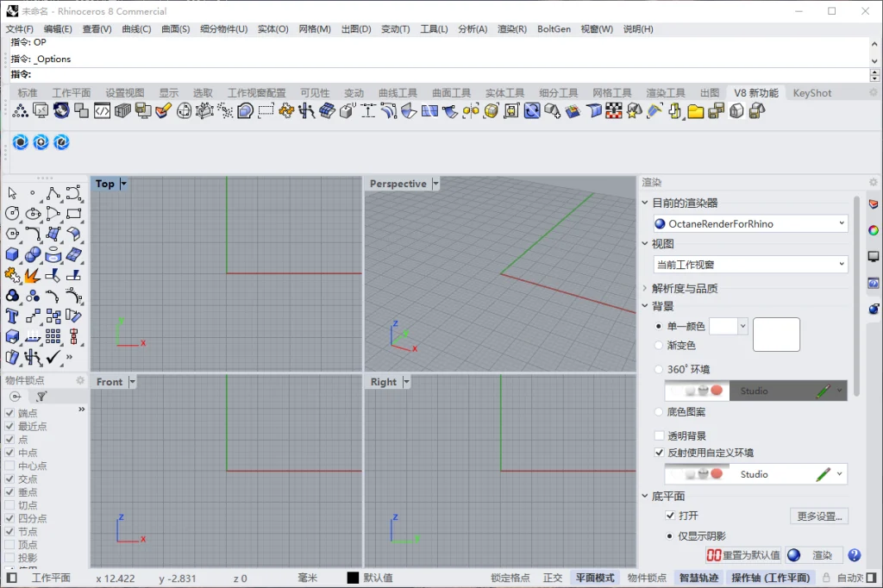Screen dimensions: 883x588
Task: Collapse the 底平面 section
Action: (x=645, y=496)
